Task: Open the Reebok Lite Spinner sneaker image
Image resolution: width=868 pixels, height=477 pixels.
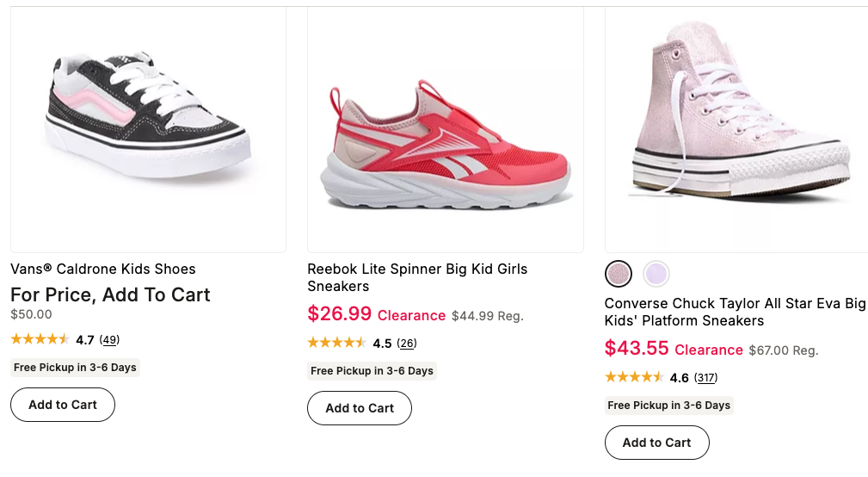Action: 446,130
